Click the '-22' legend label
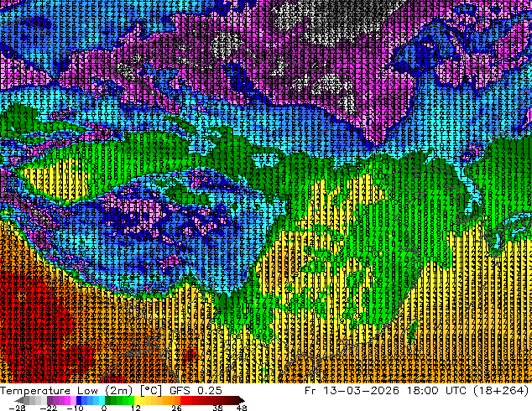 point(48,408)
